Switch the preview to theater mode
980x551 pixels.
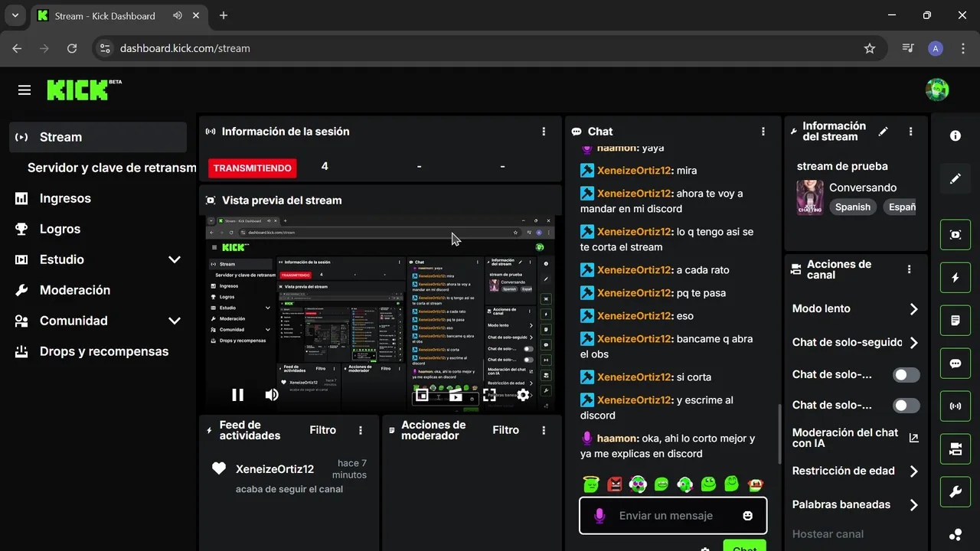click(x=456, y=395)
